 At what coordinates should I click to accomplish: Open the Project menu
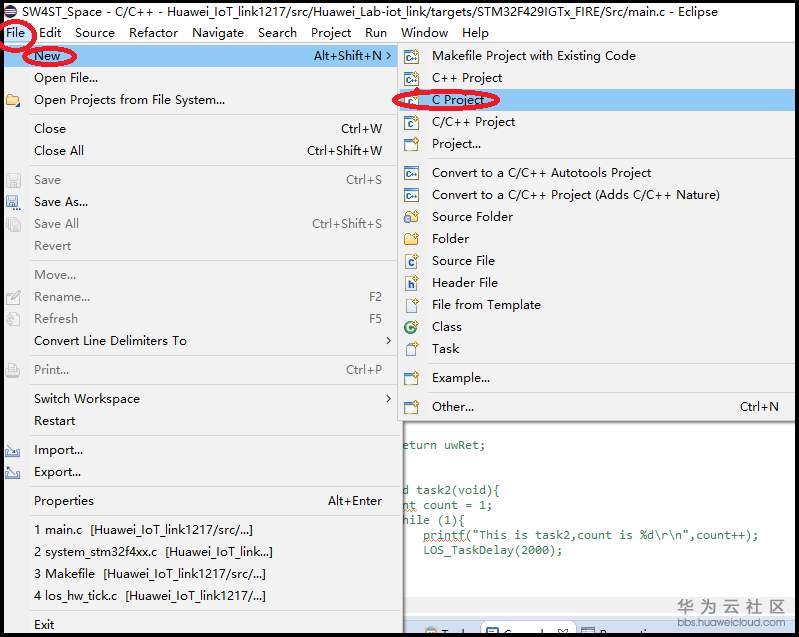click(331, 33)
